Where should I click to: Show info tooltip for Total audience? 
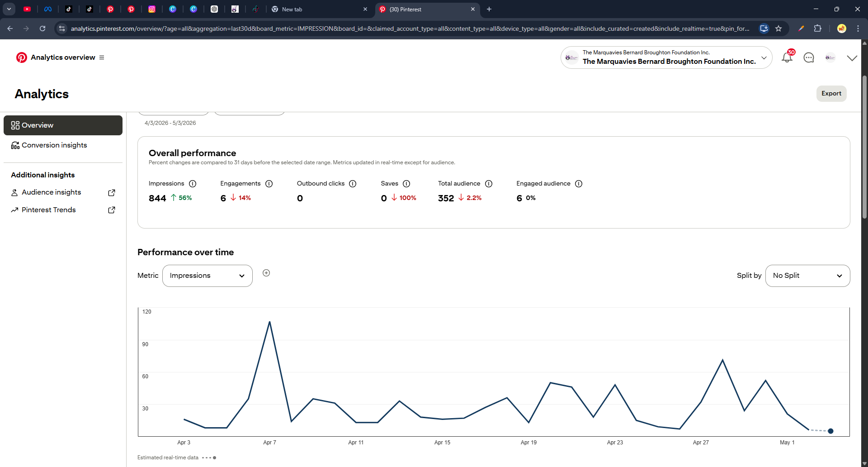pos(489,184)
